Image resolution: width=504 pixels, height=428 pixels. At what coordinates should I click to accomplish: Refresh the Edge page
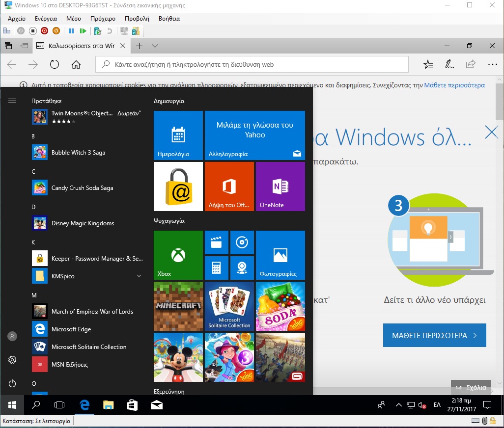[55, 64]
